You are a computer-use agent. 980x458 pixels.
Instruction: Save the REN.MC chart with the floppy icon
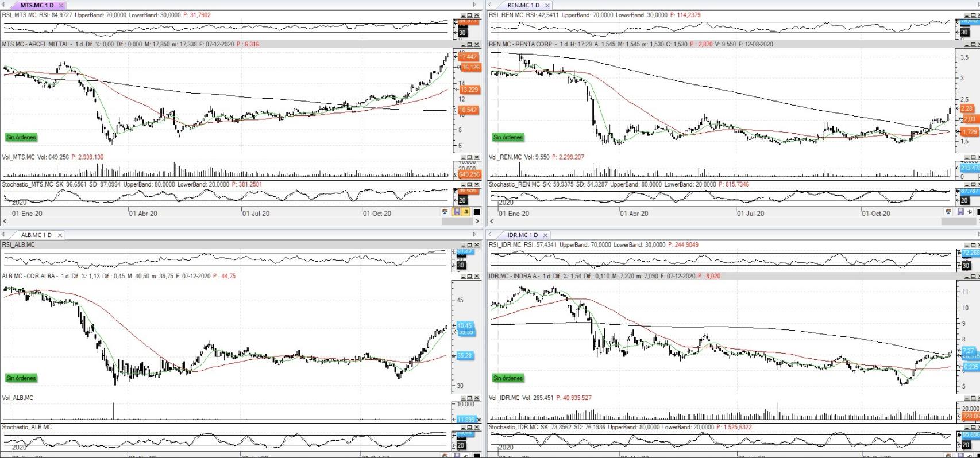(960, 212)
